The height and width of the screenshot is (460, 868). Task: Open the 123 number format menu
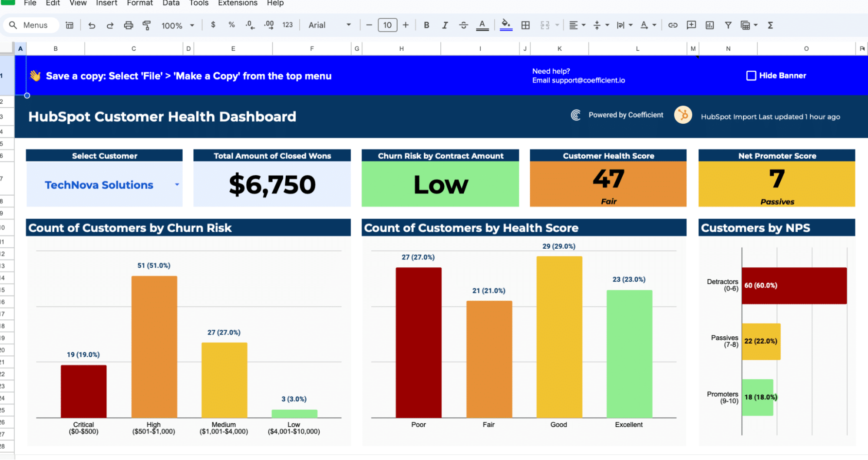click(x=287, y=25)
